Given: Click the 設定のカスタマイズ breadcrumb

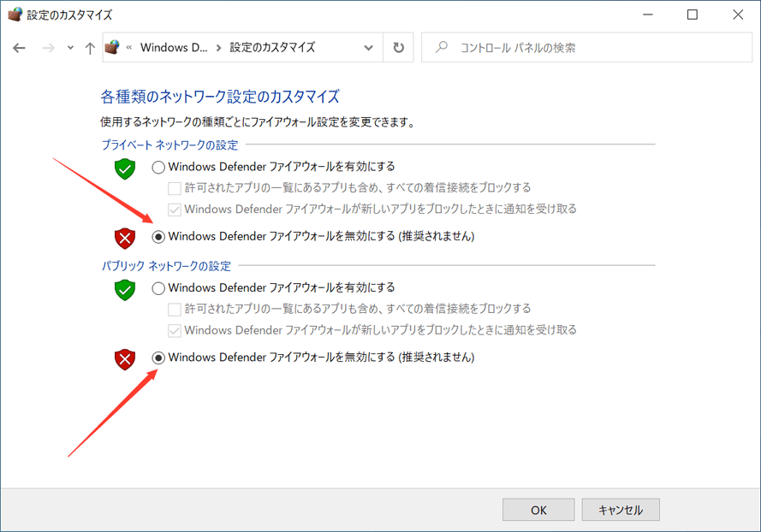Looking at the screenshot, I should (x=272, y=48).
